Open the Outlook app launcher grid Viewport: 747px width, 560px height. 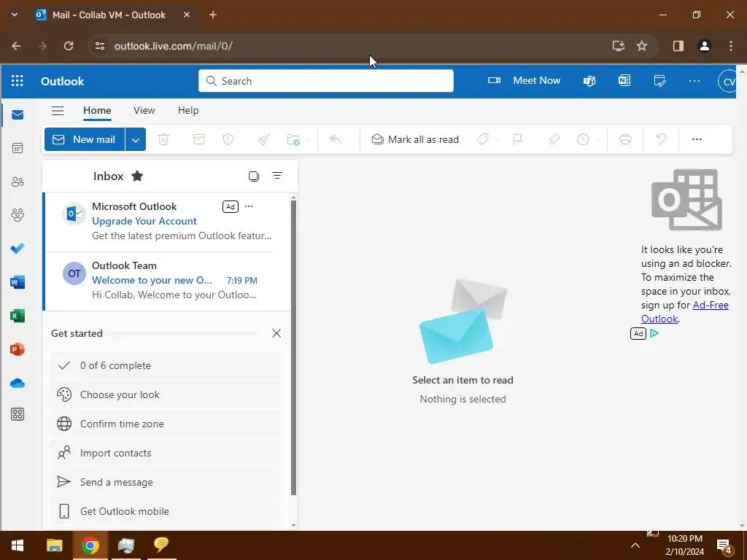18,80
